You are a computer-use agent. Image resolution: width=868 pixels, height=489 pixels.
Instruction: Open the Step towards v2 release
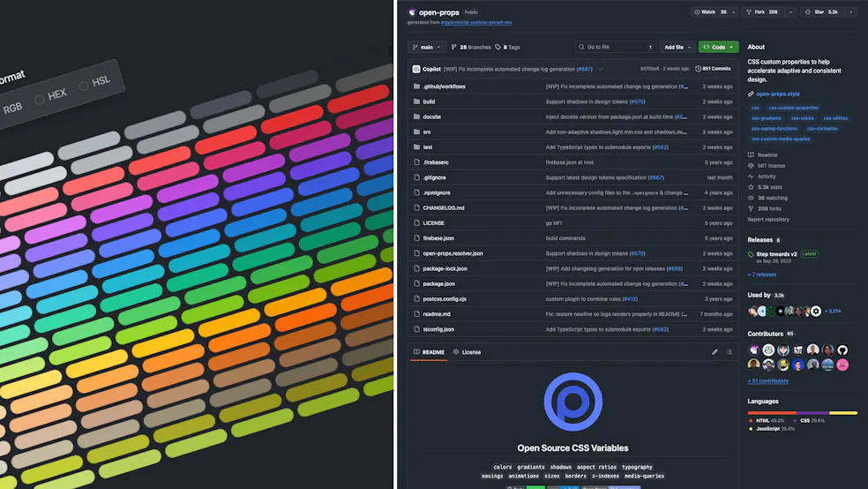(x=776, y=254)
